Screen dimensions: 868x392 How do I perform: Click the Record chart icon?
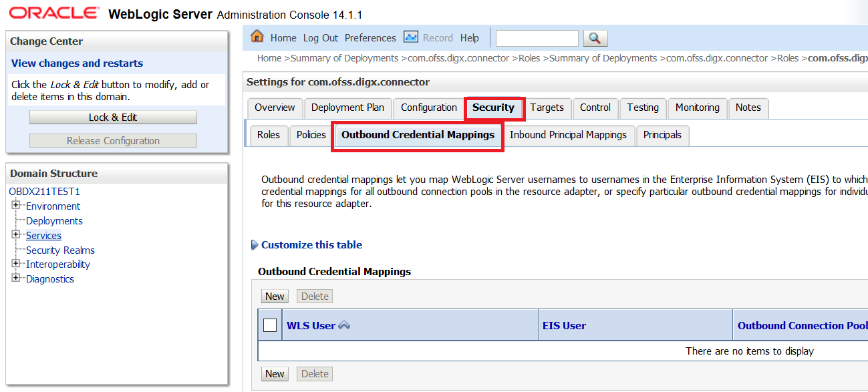(411, 37)
